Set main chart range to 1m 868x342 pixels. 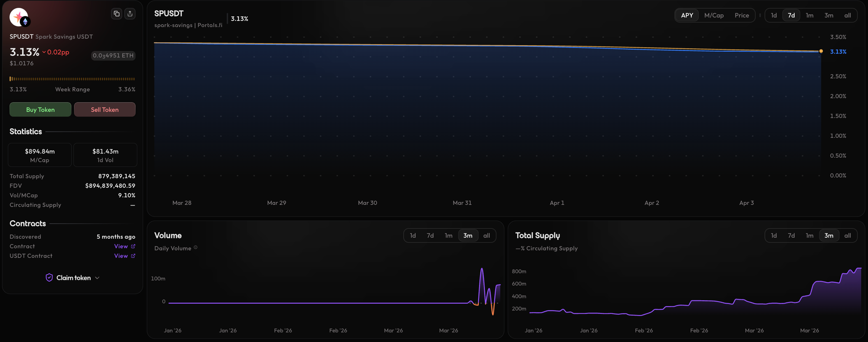(809, 15)
